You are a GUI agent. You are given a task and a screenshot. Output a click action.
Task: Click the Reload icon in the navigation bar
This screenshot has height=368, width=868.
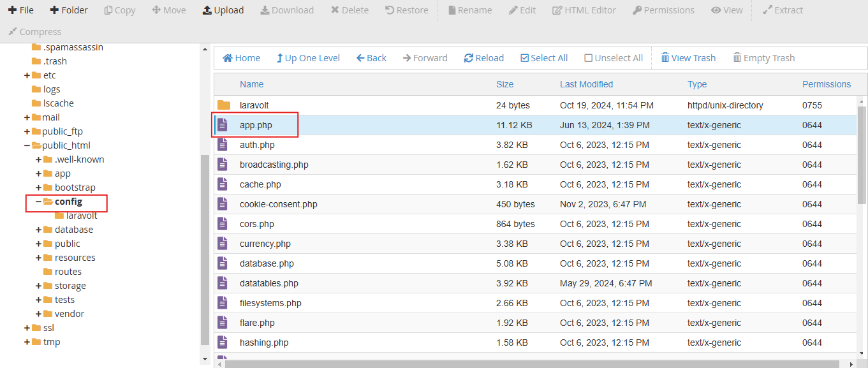[469, 58]
